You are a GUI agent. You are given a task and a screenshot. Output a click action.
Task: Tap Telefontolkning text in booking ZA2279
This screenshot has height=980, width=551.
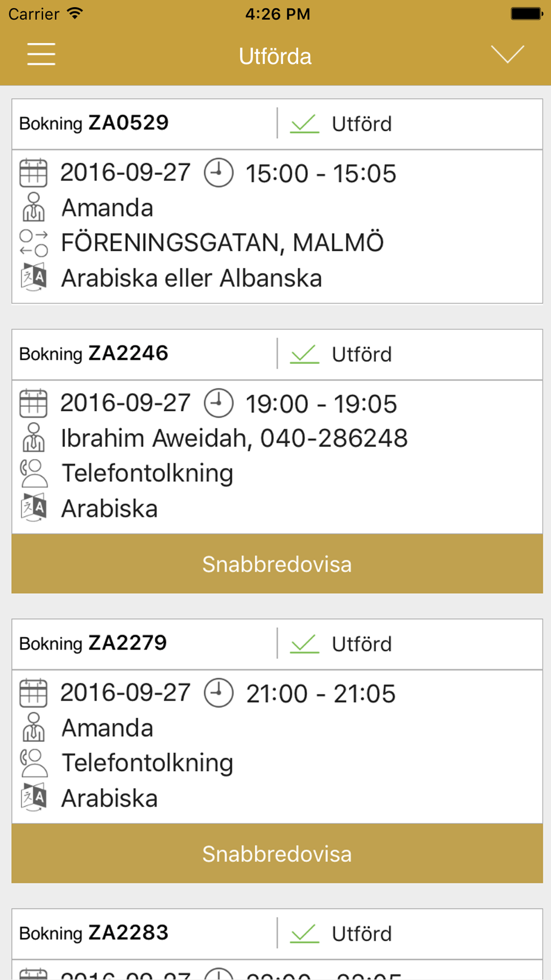[148, 763]
